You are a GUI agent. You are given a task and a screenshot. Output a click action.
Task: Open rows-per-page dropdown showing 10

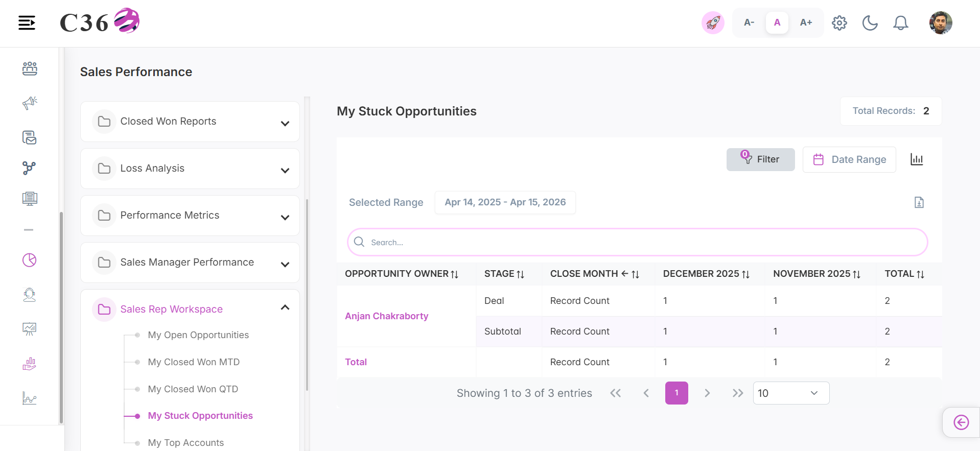[791, 393]
